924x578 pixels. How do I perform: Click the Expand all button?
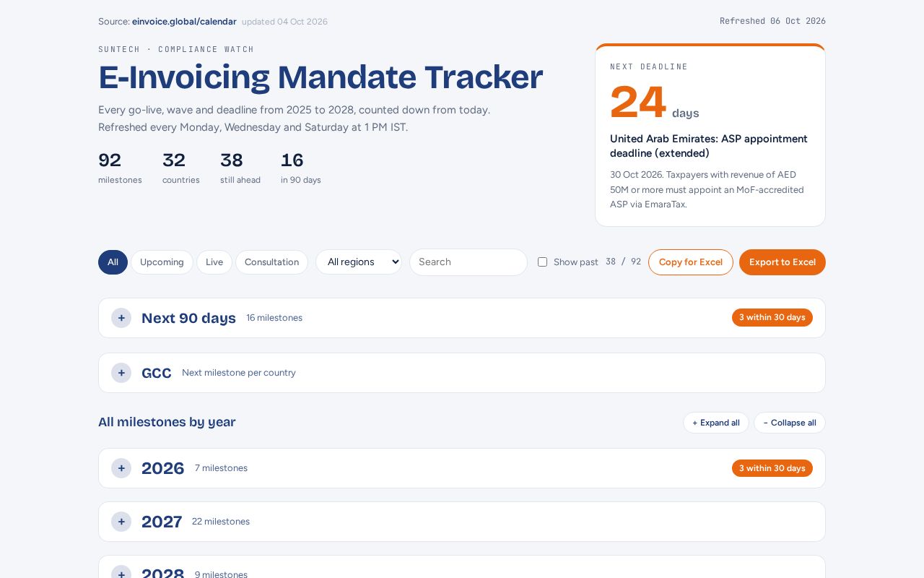tap(716, 423)
